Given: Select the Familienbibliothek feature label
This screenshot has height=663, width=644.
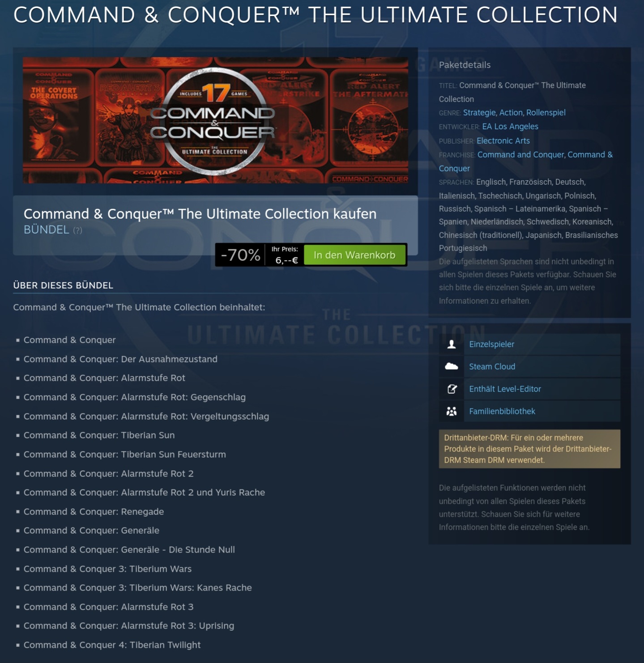Looking at the screenshot, I should pos(502,411).
